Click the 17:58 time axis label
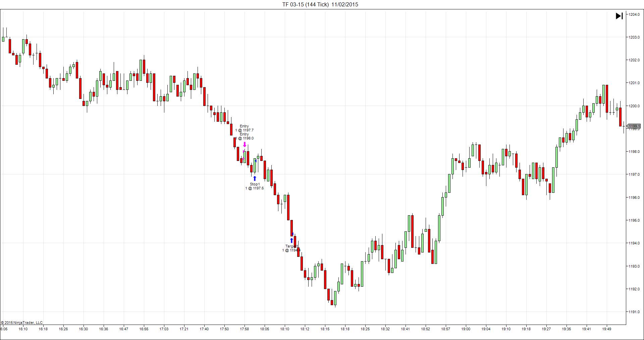Screen dimensions: 644x340 point(245,329)
